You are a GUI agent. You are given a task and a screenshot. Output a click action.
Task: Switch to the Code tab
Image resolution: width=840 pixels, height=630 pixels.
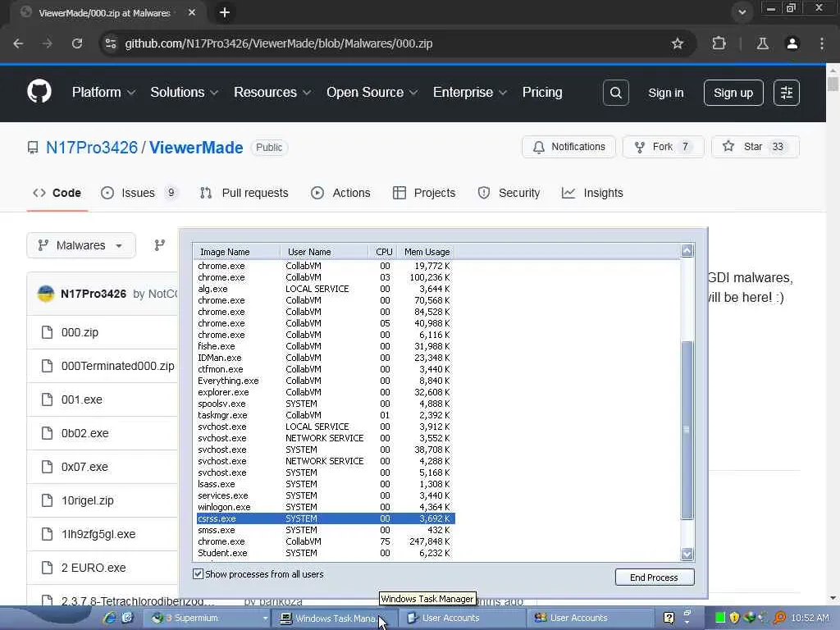[x=57, y=193]
